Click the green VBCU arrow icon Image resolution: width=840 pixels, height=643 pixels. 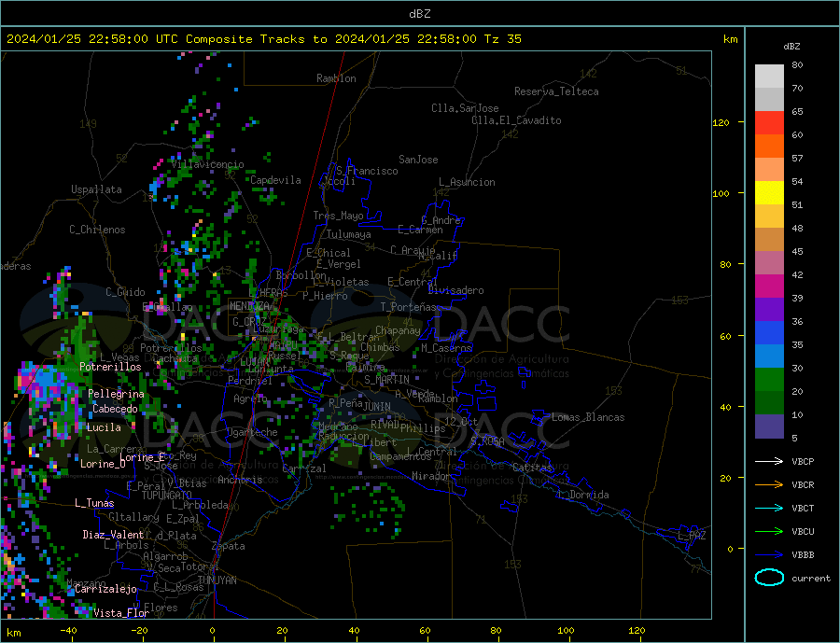769,532
